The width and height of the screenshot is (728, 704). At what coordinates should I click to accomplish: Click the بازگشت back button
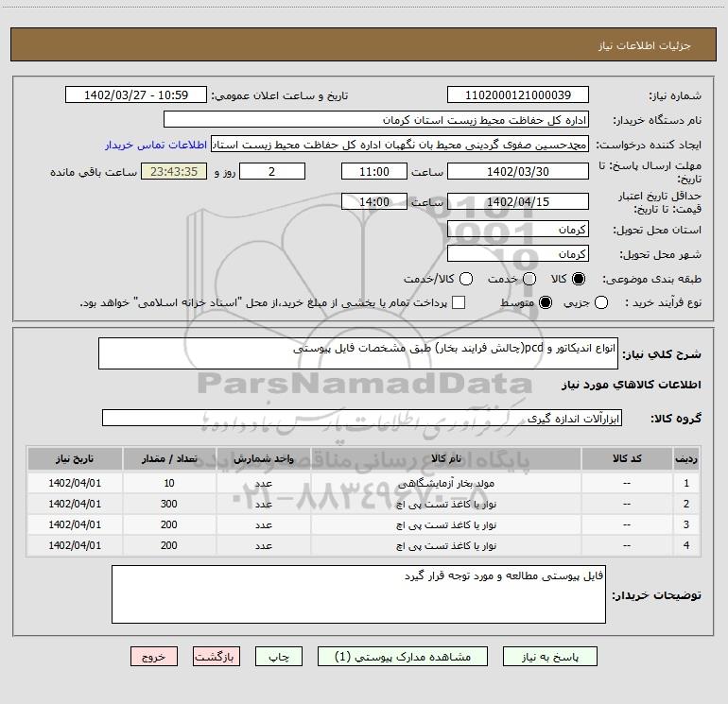pos(217,657)
